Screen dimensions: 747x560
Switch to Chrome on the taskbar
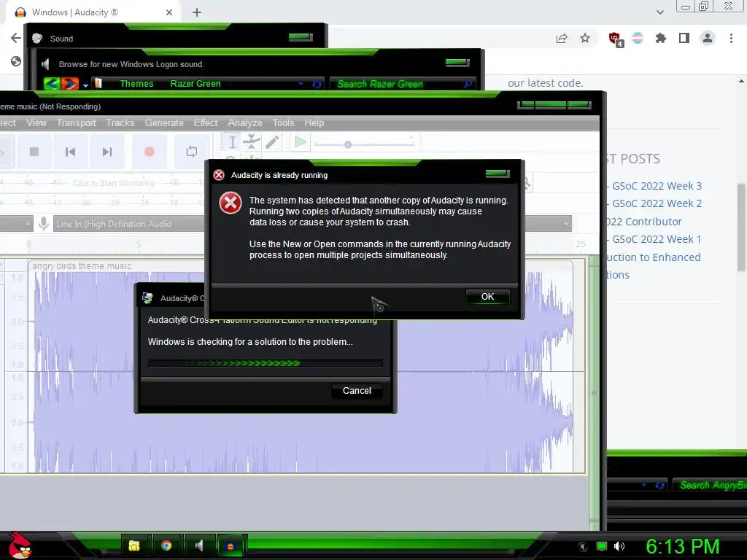point(166,545)
